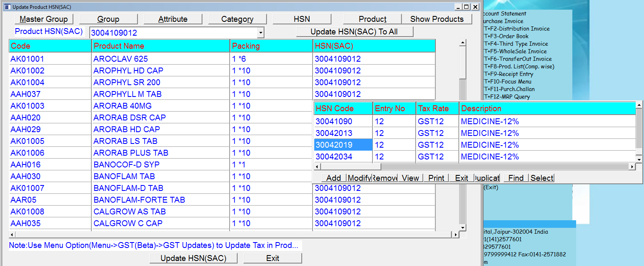Click Update HSN(SAC) To All button
Screen dimensions: 644x266
354,31
